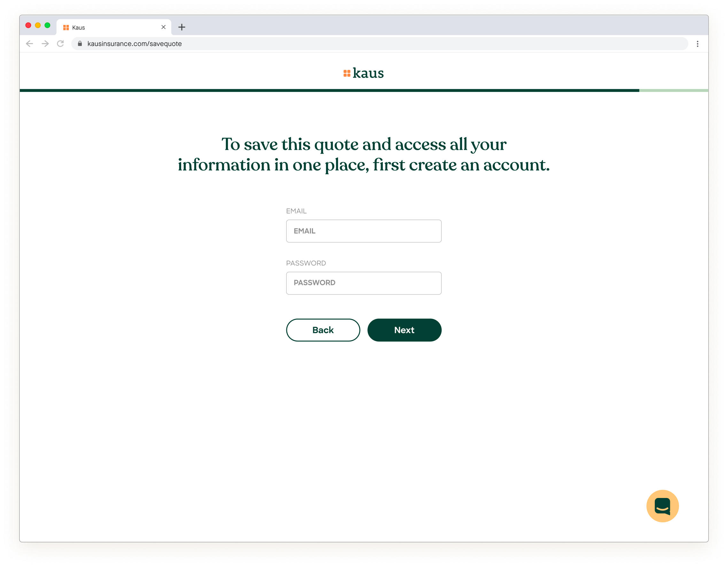Click the browser back arrow icon

point(29,44)
